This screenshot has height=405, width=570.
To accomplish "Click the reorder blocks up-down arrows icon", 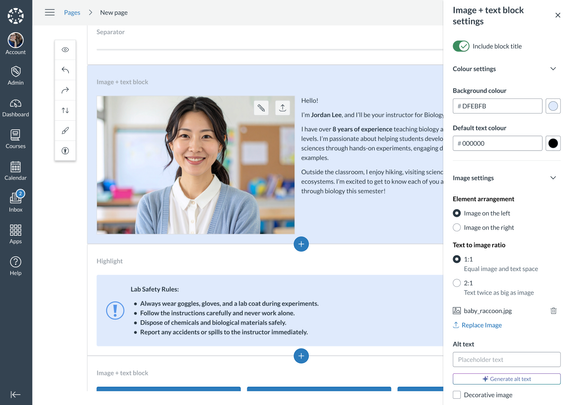I will coord(65,110).
